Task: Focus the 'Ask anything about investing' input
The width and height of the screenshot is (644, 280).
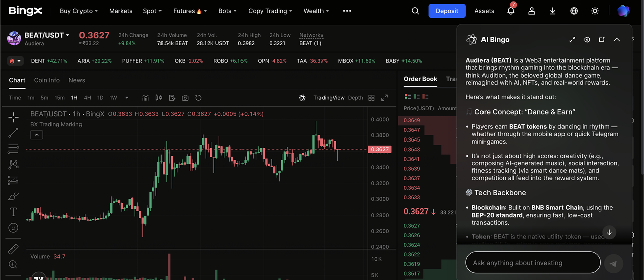Action: coord(533,263)
